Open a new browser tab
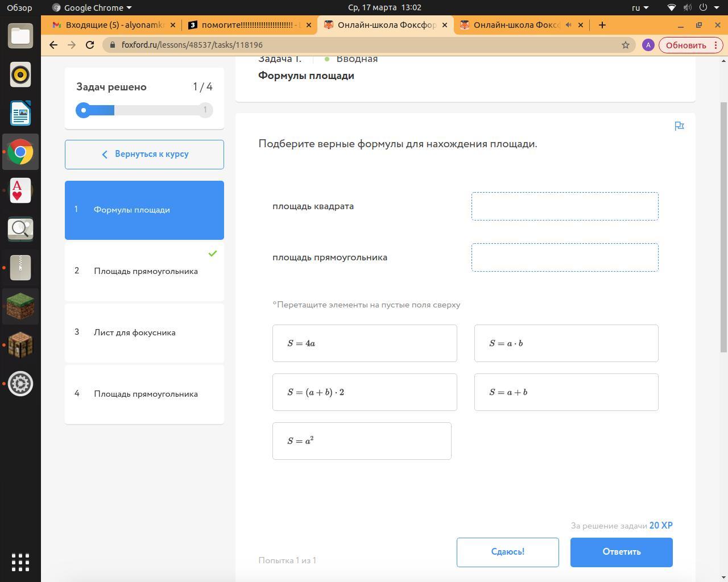Viewport: 728px width, 582px height. pyautogui.click(x=602, y=25)
